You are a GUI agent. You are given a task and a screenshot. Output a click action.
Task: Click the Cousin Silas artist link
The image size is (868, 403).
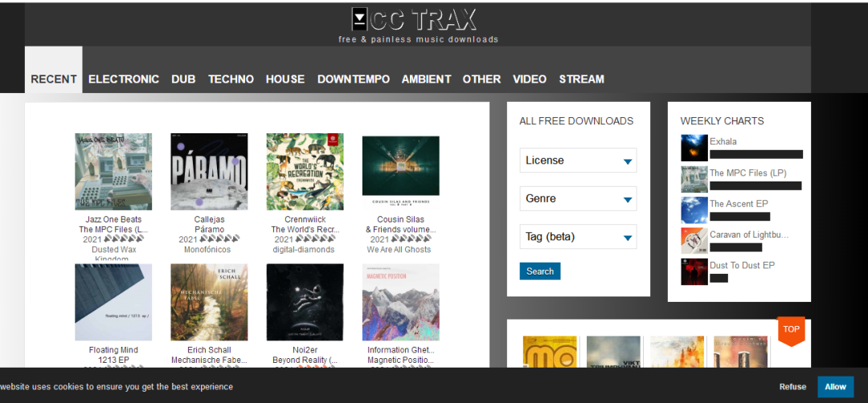point(401,219)
